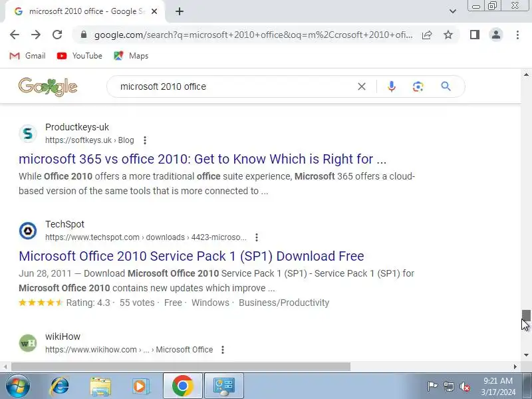Open network status tray icon

coord(448,386)
